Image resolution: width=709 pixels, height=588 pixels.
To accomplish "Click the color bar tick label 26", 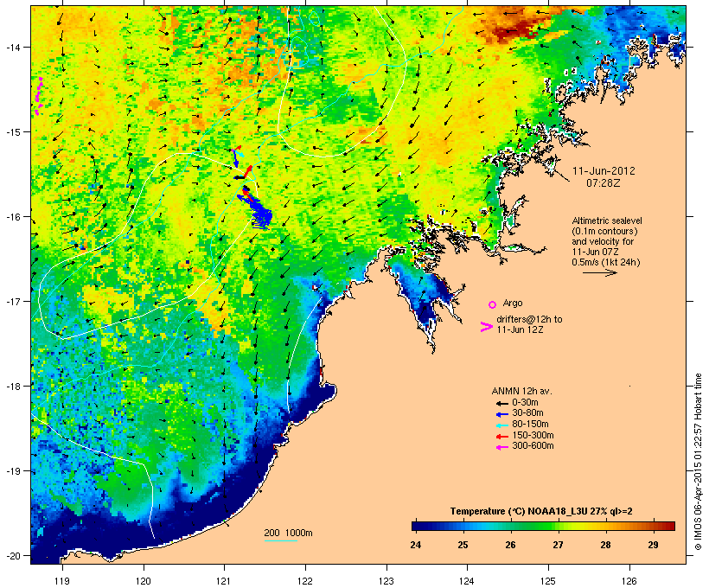I will 510,545.
